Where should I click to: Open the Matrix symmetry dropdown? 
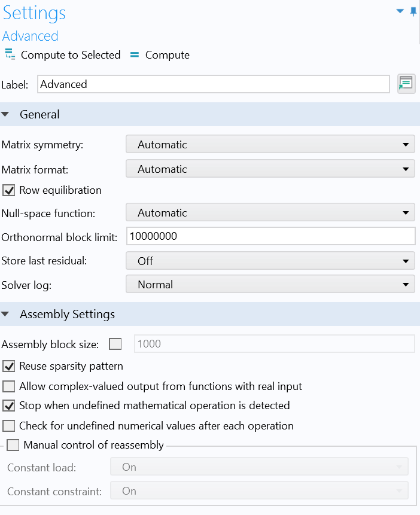tap(270, 145)
